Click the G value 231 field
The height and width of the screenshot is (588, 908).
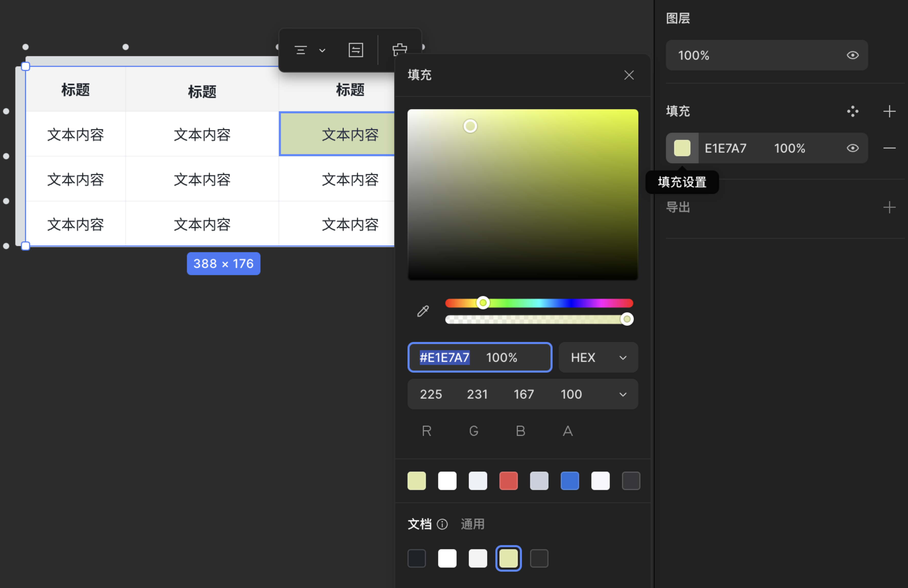click(477, 394)
